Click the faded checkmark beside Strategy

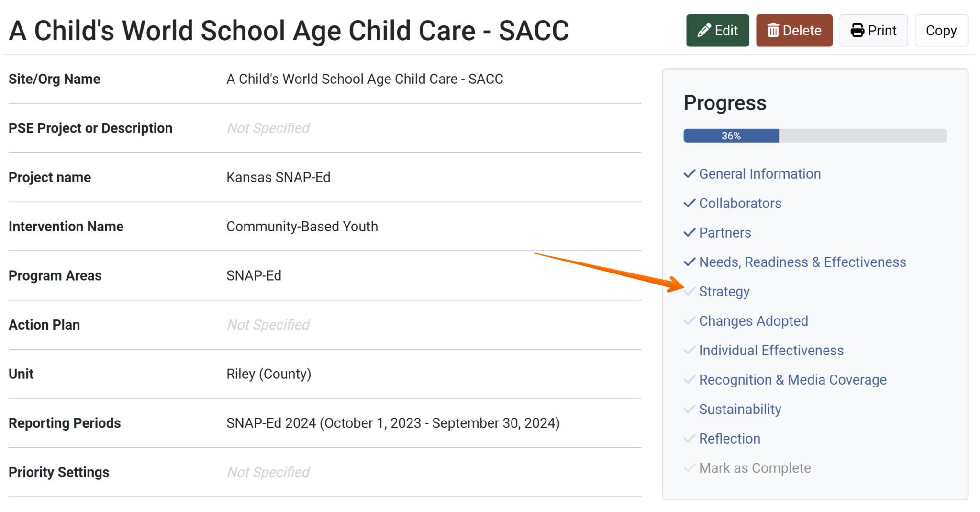tap(689, 291)
